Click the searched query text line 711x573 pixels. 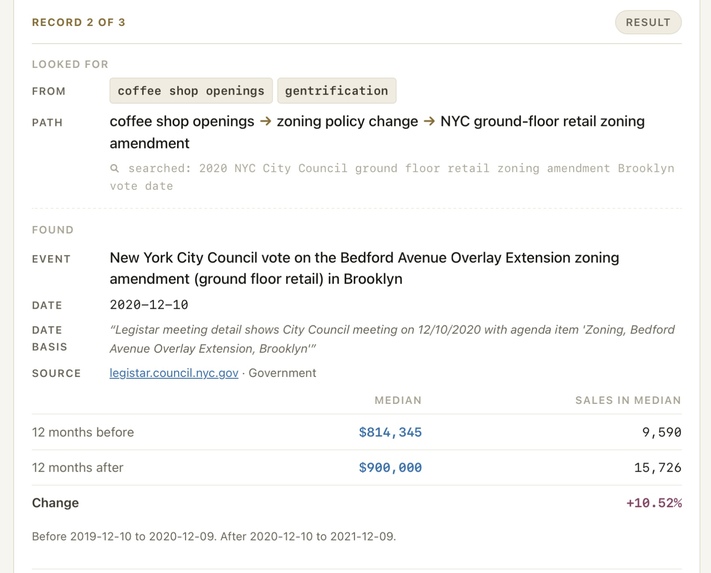coord(392,177)
